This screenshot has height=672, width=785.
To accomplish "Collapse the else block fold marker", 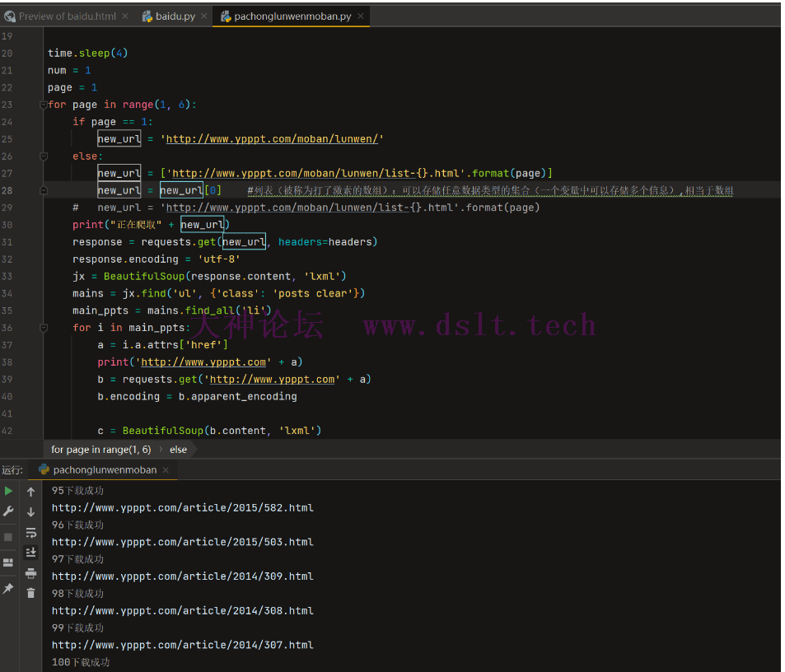I will pyautogui.click(x=43, y=156).
